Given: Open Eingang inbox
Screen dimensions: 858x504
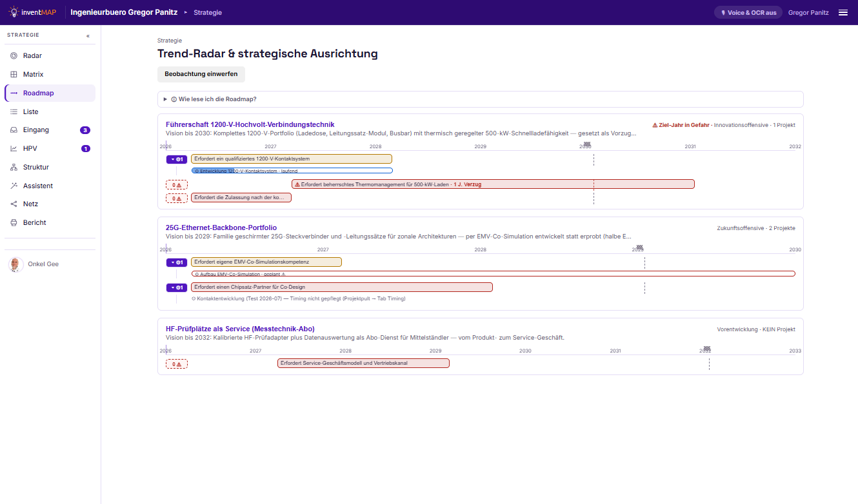Looking at the screenshot, I should 50,130.
